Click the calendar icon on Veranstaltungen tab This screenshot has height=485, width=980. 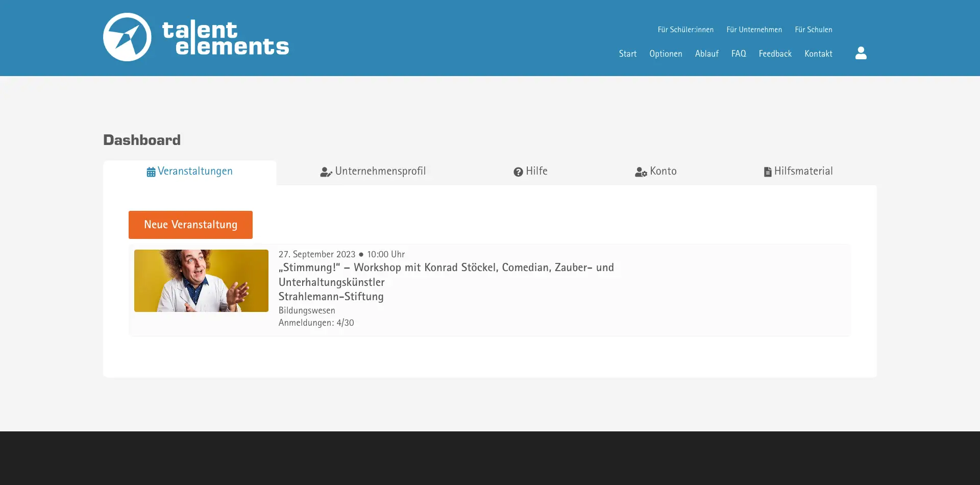point(151,172)
